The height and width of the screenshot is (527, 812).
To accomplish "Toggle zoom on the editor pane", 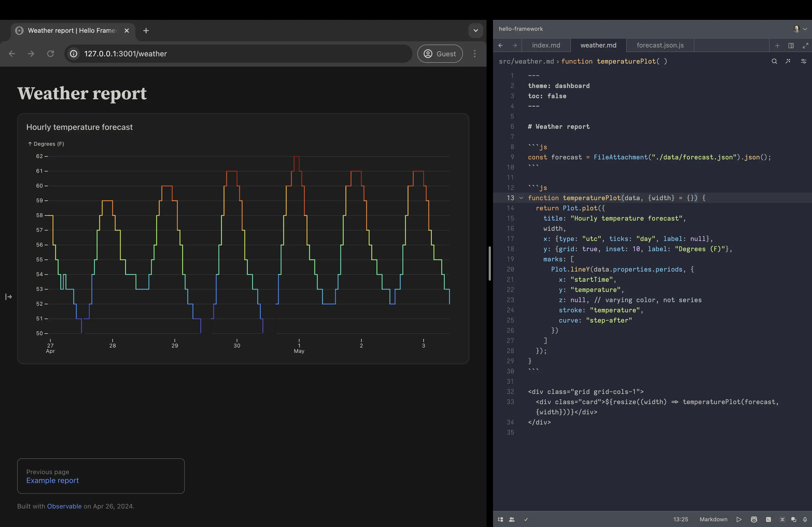I will (805, 45).
